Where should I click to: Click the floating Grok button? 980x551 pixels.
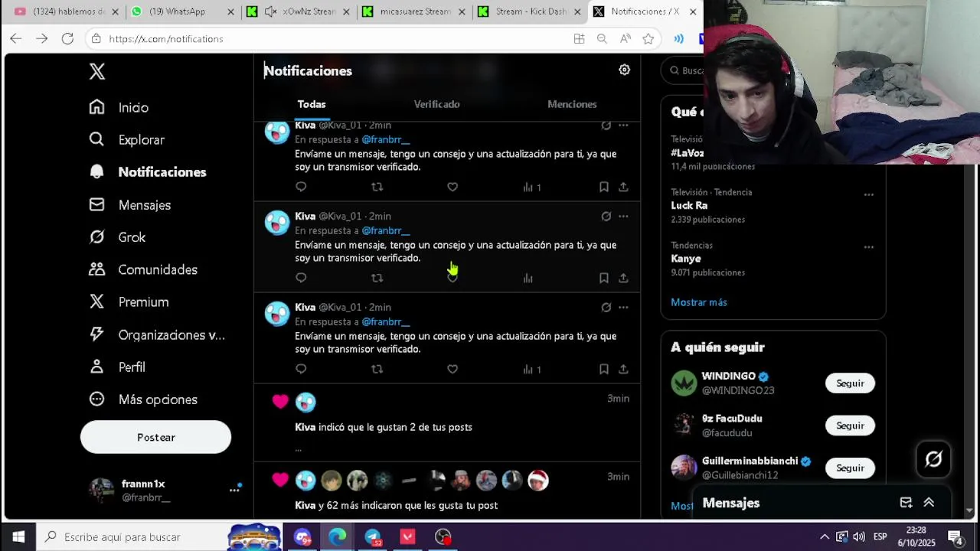[933, 459]
